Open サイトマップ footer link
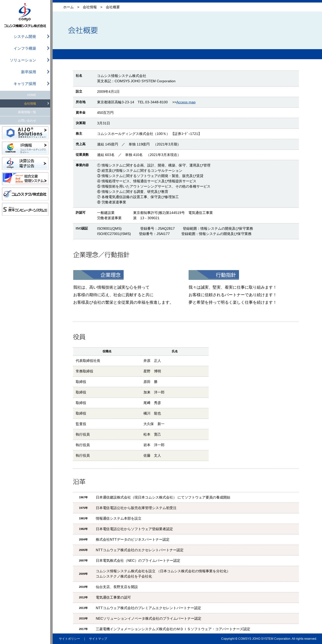This screenshot has width=322, height=644. point(98,639)
